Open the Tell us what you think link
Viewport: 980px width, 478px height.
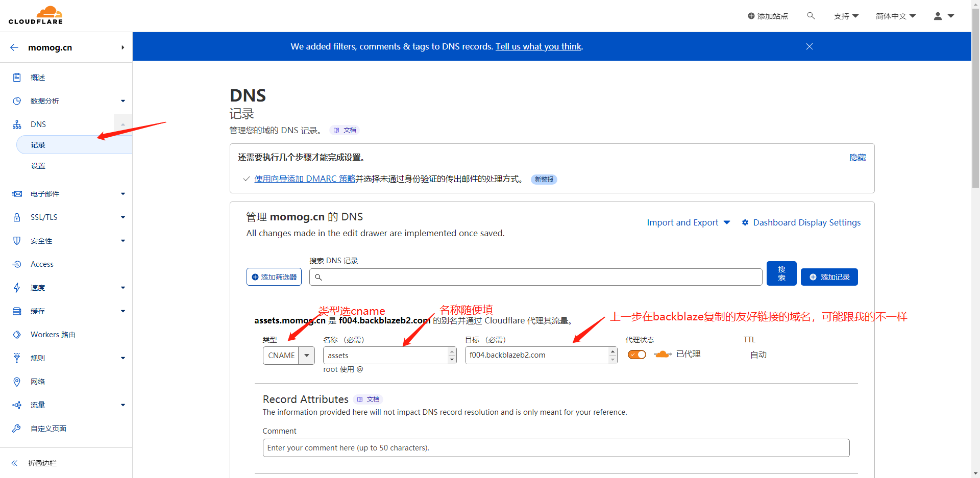538,46
